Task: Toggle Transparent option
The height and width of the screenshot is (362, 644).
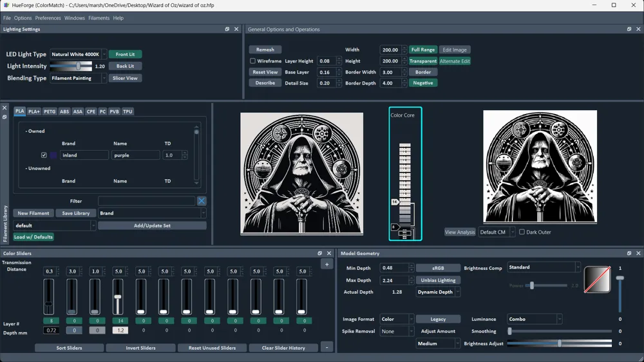Action: 422,61
